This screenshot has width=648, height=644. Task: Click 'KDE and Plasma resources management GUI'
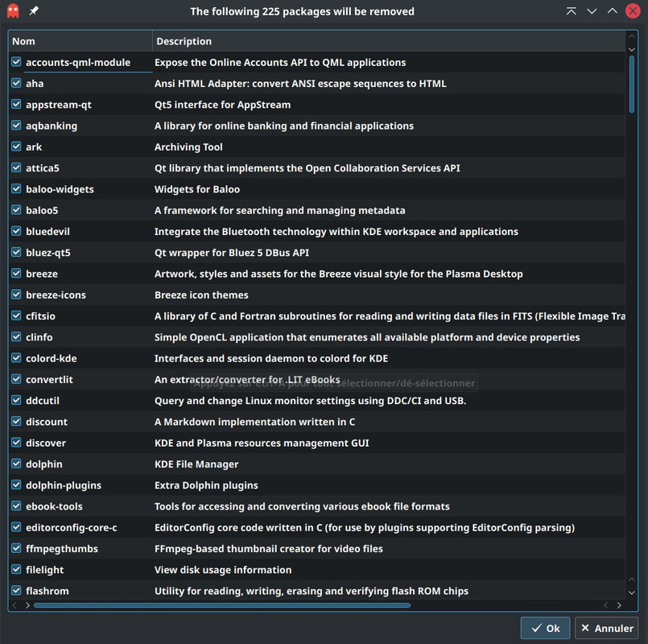[x=262, y=443]
